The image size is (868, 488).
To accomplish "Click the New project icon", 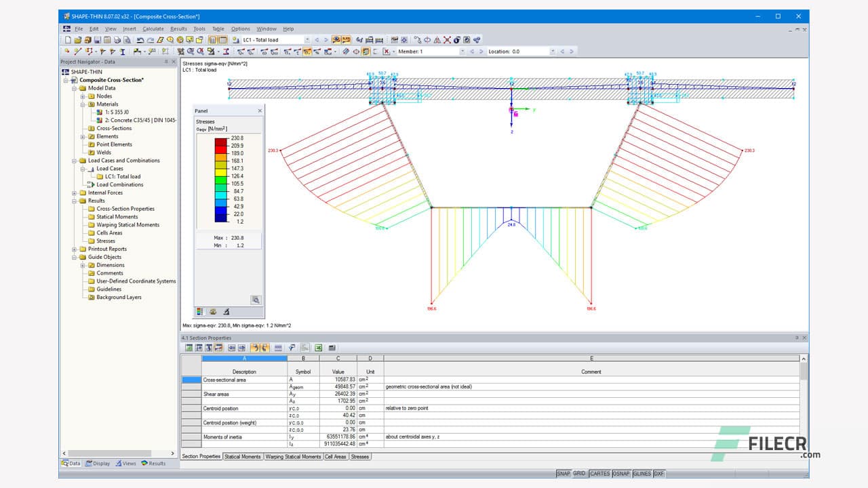I will [68, 40].
